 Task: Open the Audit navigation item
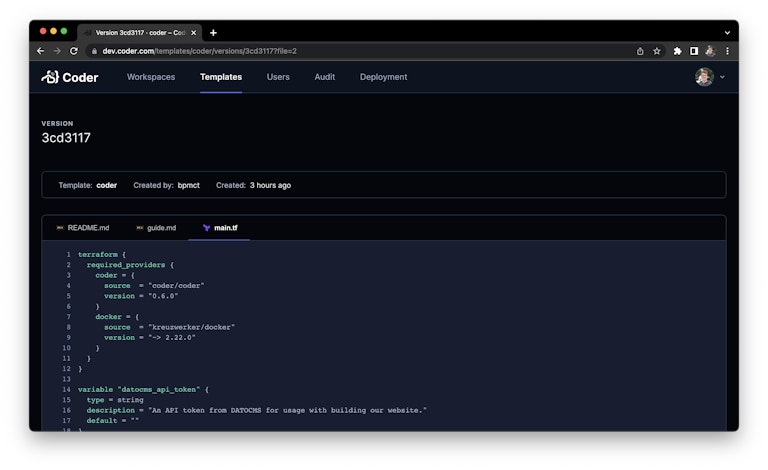(x=325, y=77)
